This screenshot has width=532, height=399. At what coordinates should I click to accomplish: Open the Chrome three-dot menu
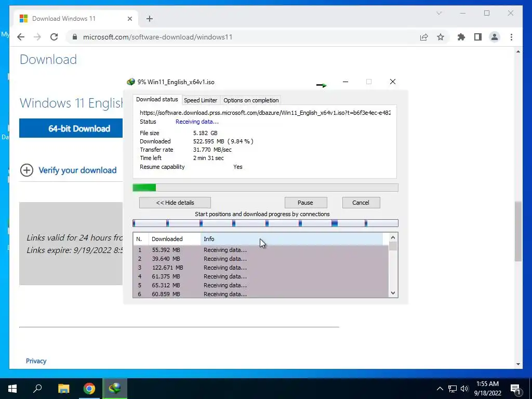point(511,37)
